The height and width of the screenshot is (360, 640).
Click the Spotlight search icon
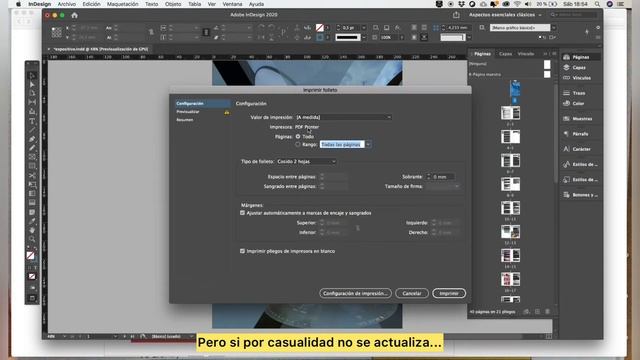pos(597,4)
